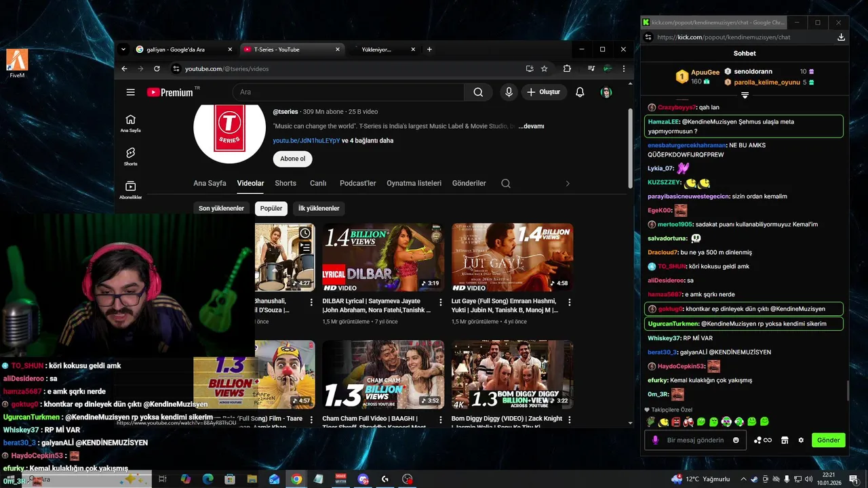Open new Chrome tab with plus
This screenshot has width=868, height=488.
pyautogui.click(x=429, y=49)
